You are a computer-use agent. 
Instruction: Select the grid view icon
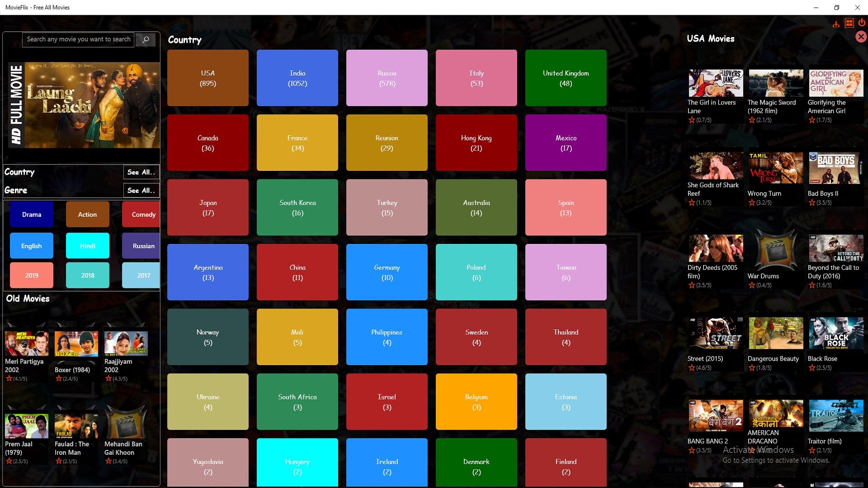848,23
